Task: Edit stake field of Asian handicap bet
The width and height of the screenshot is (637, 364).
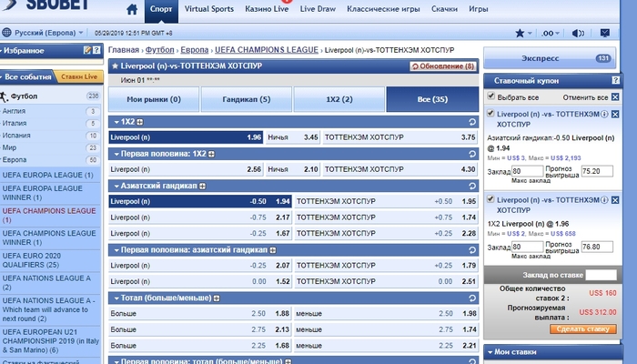Action: (x=527, y=171)
